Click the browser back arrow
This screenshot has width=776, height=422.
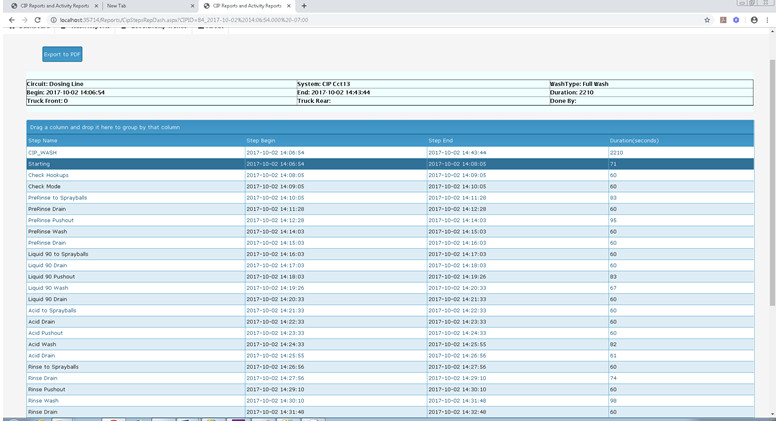[x=11, y=19]
